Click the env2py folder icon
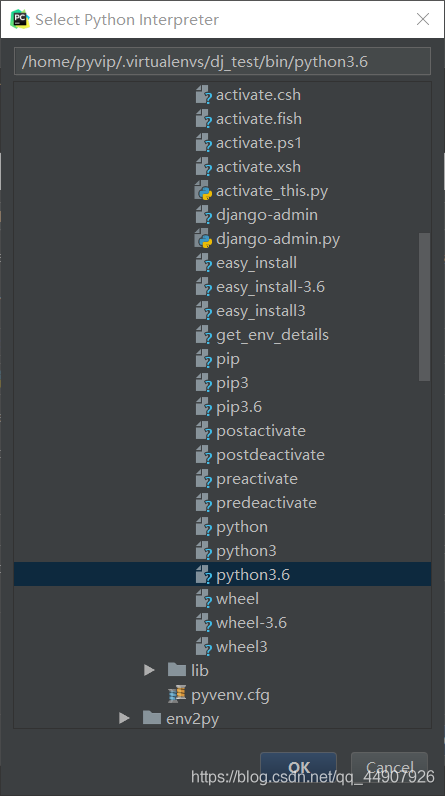 [152, 718]
